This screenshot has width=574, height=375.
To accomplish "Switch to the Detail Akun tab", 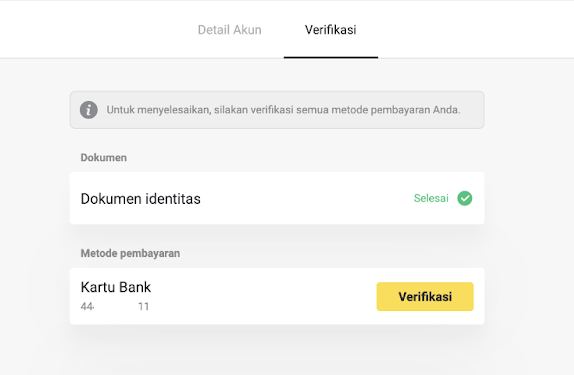I will tap(230, 30).
